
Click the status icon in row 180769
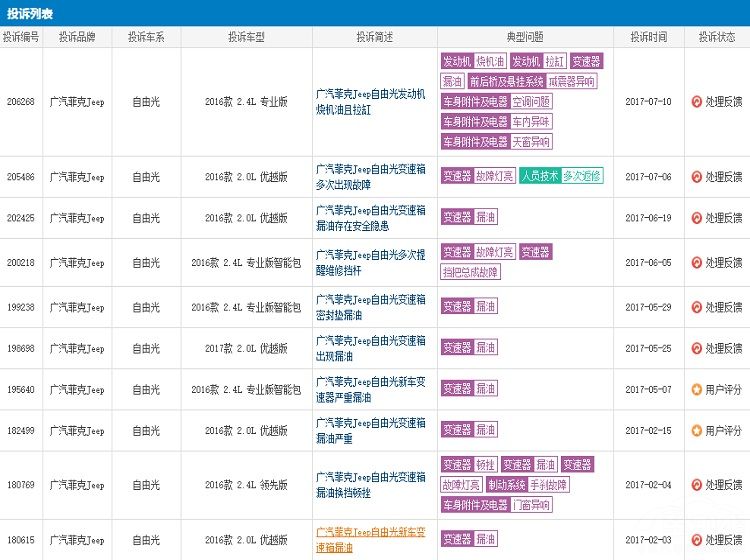pos(696,485)
